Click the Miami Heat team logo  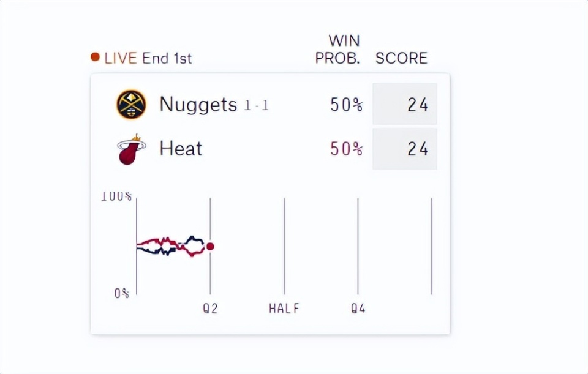click(131, 149)
